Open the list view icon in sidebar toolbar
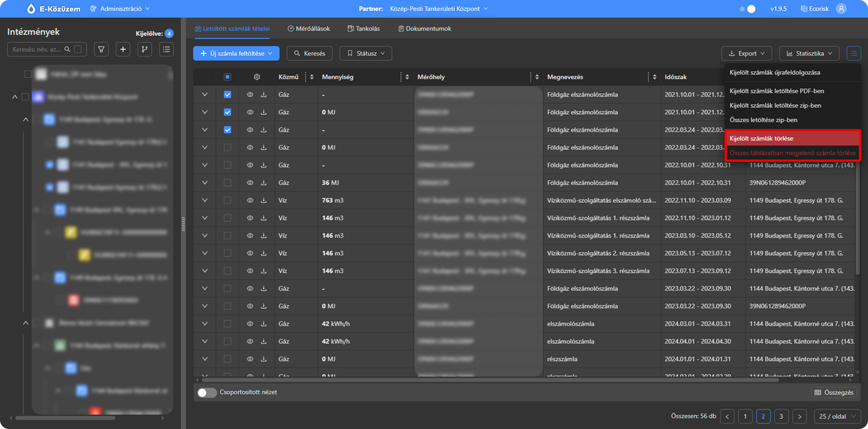The width and height of the screenshot is (868, 429). (x=166, y=50)
